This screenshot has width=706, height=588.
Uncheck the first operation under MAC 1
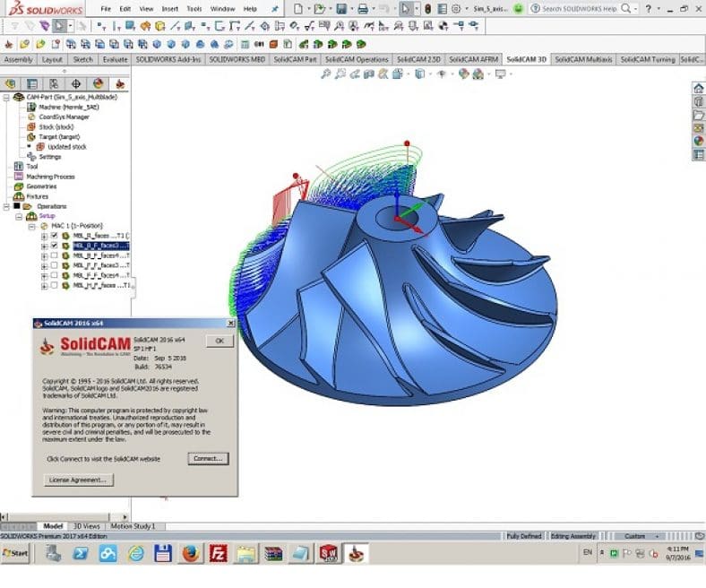(x=55, y=236)
